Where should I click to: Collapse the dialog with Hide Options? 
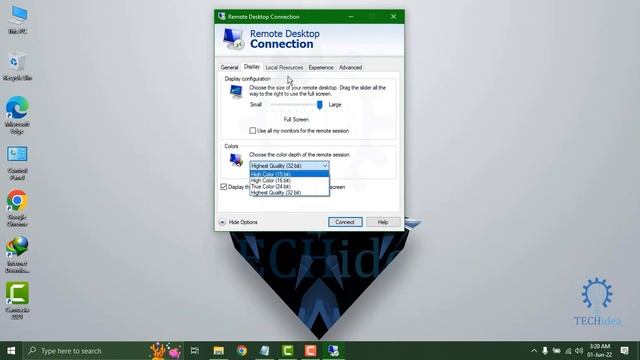point(238,222)
